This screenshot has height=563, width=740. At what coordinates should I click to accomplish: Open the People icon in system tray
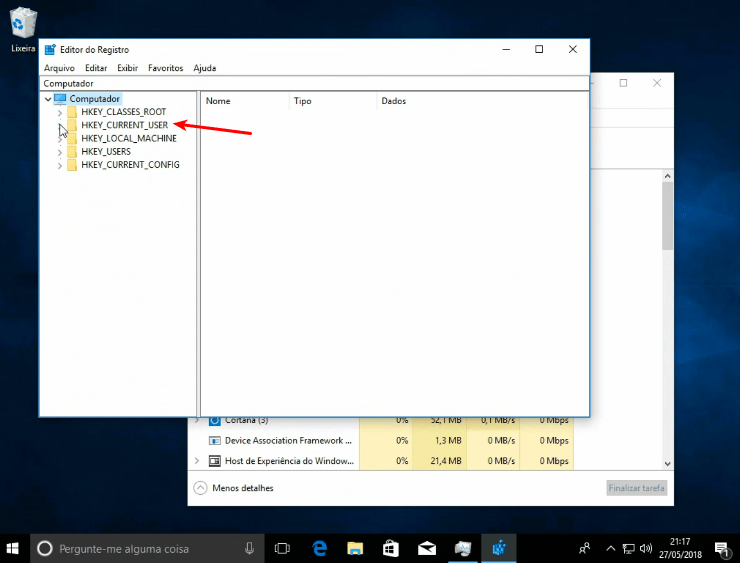(x=584, y=548)
